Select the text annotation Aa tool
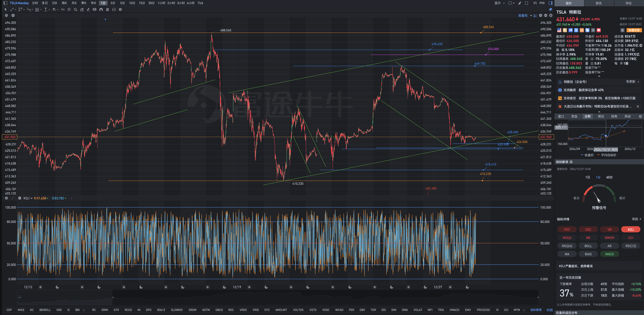Image resolution: width=644 pixels, height=315 pixels. tap(62, 9)
